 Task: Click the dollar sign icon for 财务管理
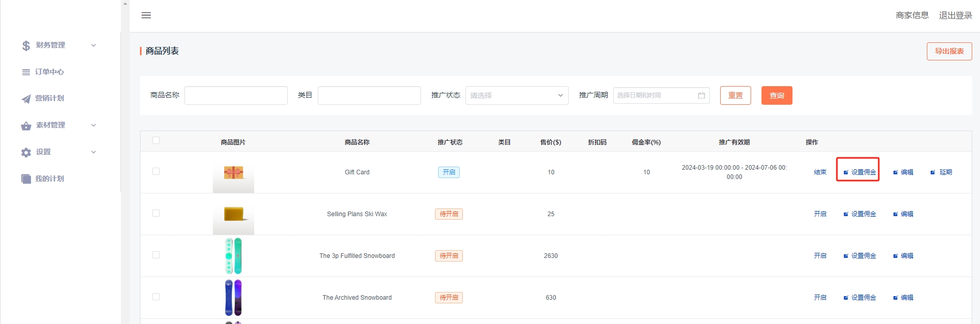[26, 45]
